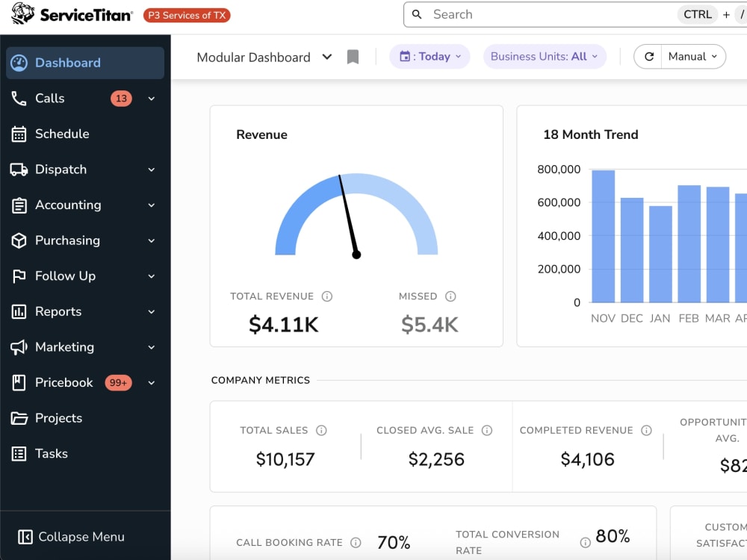This screenshot has width=747, height=560.
Task: Click the refresh icon button
Action: (649, 57)
